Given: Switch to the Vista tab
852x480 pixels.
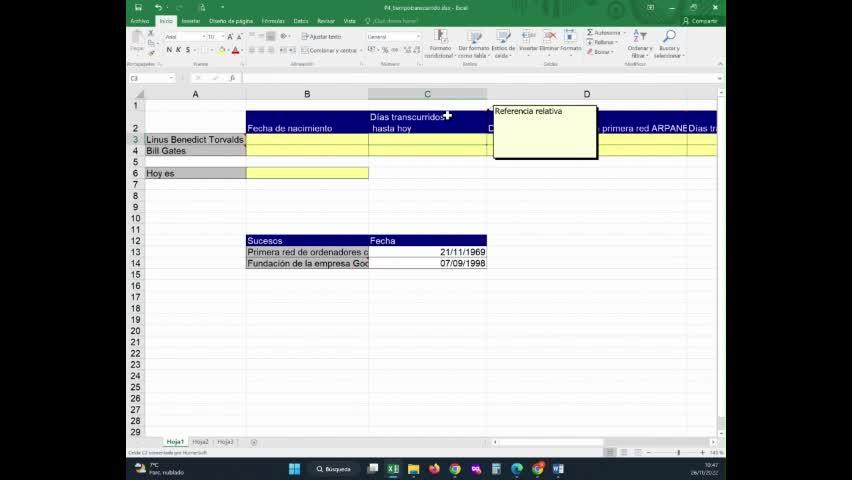Looking at the screenshot, I should pyautogui.click(x=349, y=21).
